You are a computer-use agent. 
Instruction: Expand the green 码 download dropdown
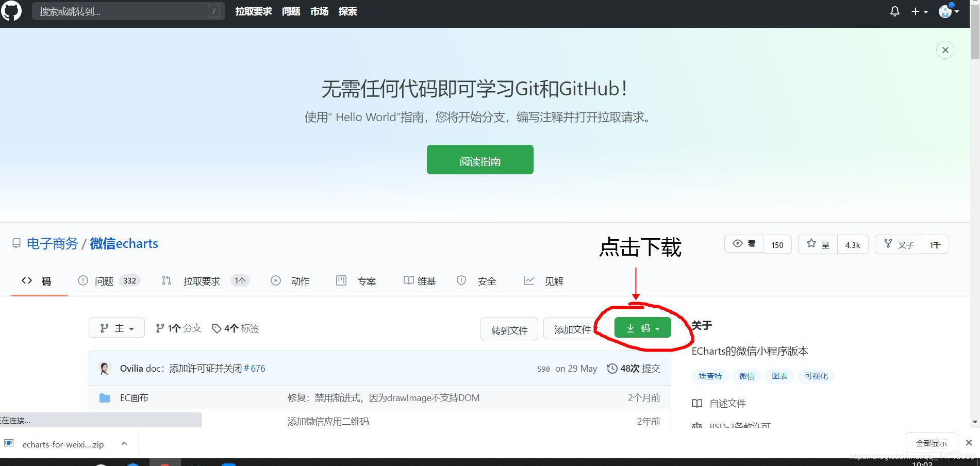pyautogui.click(x=643, y=328)
